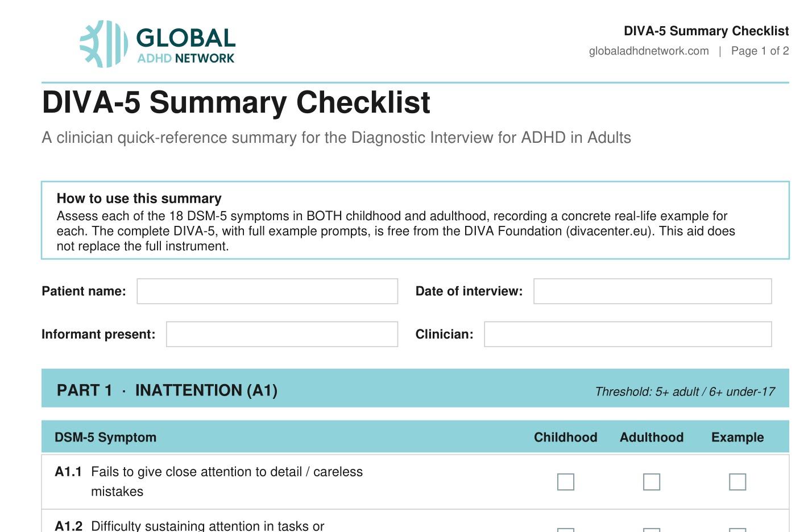The width and height of the screenshot is (812, 532).
Task: Click the Global ADHD Network logo
Action: pyautogui.click(x=158, y=44)
